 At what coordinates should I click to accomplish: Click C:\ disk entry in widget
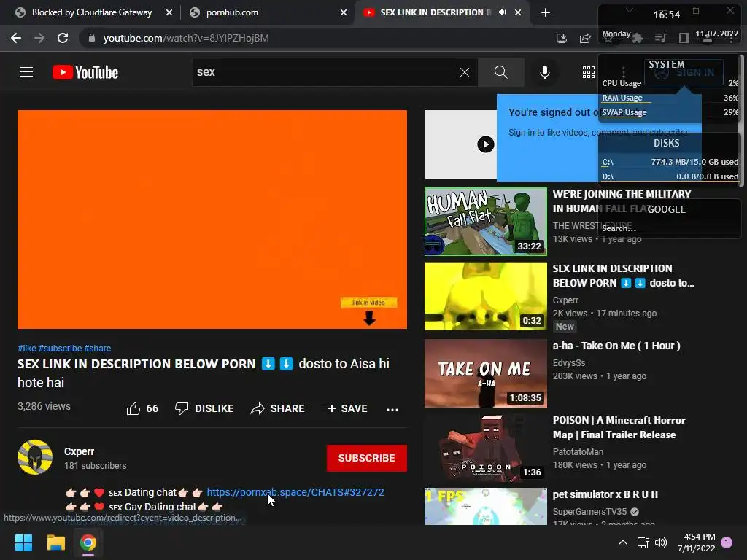click(670, 162)
